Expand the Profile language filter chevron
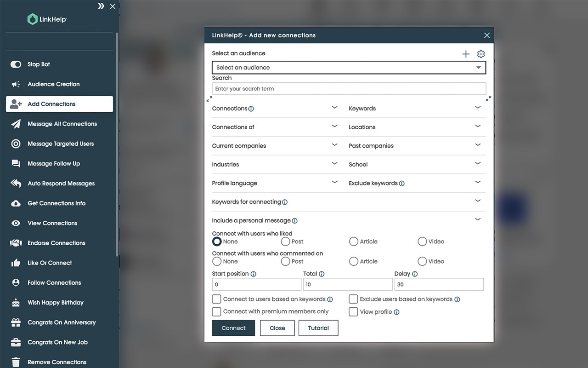The width and height of the screenshot is (588, 368). (x=335, y=182)
